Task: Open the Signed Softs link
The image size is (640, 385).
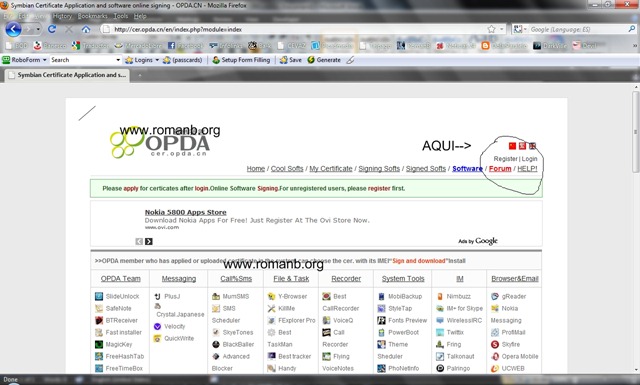Action: click(x=426, y=169)
